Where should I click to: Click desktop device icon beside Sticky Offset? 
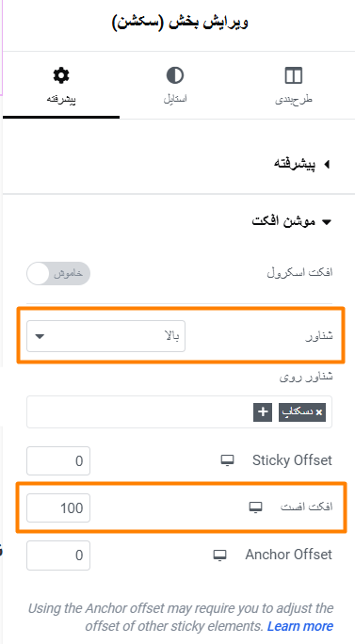click(228, 460)
